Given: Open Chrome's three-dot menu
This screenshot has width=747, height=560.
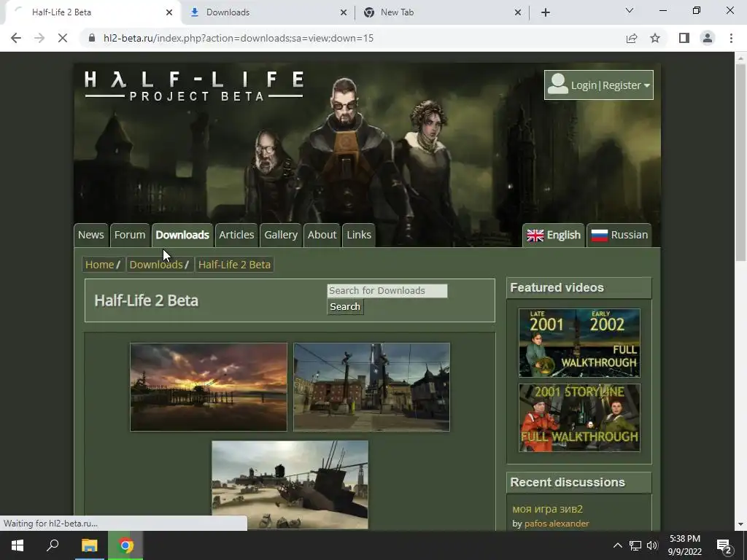Looking at the screenshot, I should 731,38.
